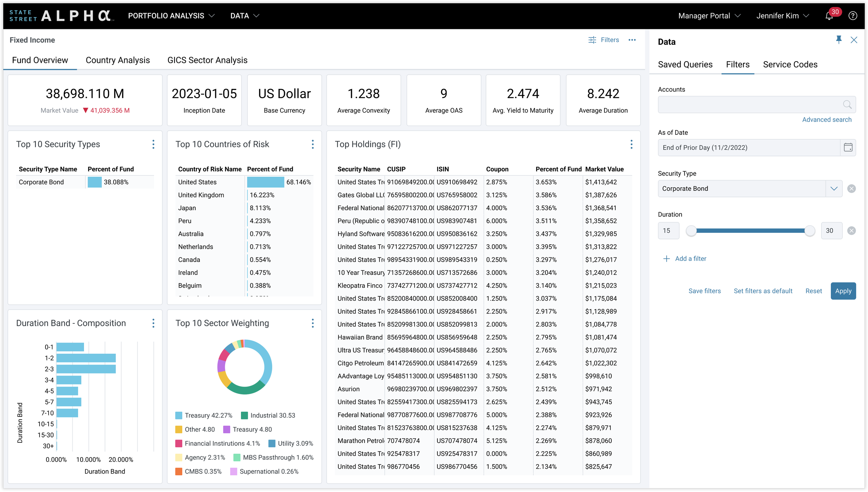868x492 pixels.
Task: Click the Apply button
Action: coord(843,291)
